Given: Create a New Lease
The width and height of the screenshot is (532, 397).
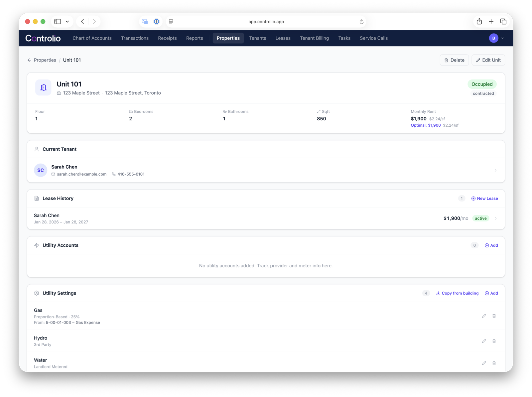Looking at the screenshot, I should (x=484, y=198).
